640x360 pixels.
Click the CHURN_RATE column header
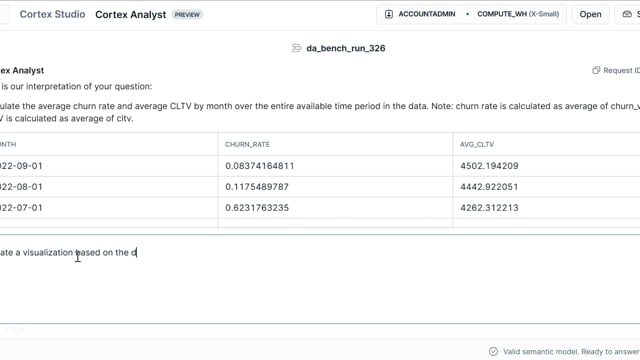[247, 144]
